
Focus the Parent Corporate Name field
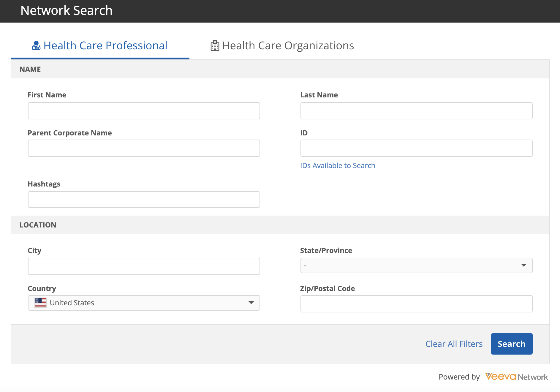pos(144,148)
